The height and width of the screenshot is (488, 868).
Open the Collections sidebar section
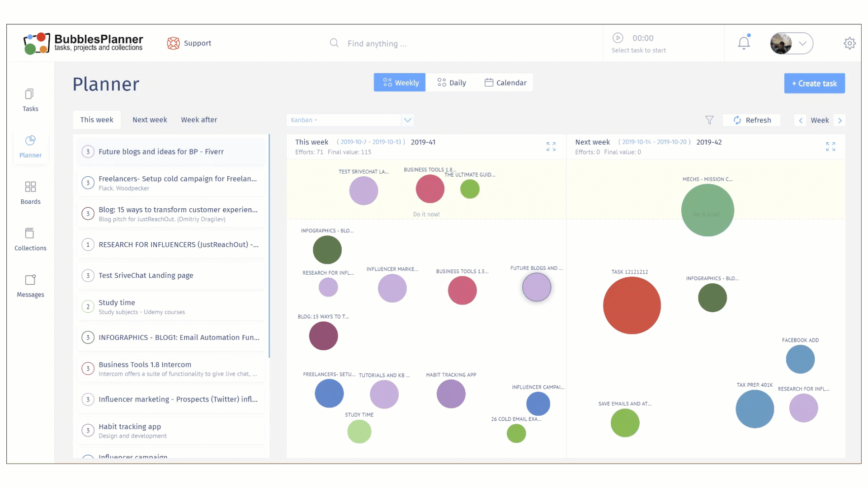[30, 239]
